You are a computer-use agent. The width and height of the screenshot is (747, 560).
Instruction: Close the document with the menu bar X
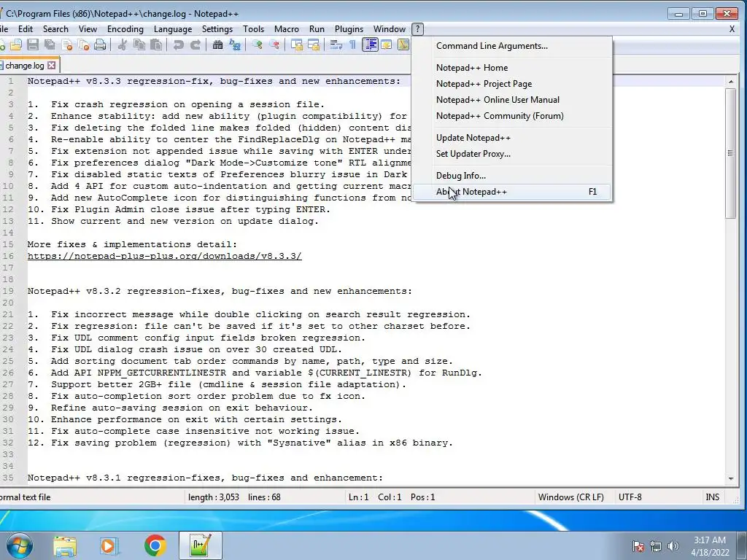click(732, 29)
